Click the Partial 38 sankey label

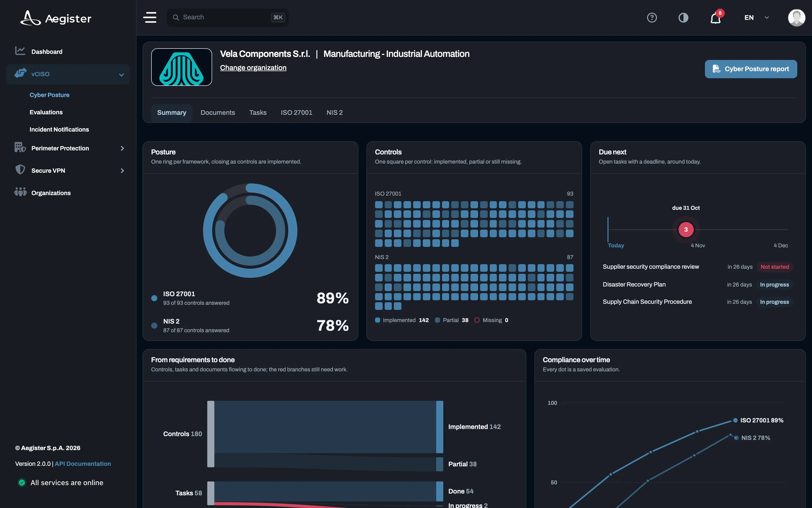[462, 464]
